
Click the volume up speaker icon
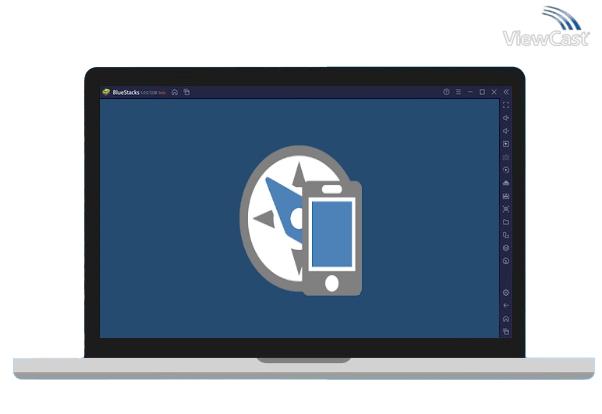click(506, 118)
